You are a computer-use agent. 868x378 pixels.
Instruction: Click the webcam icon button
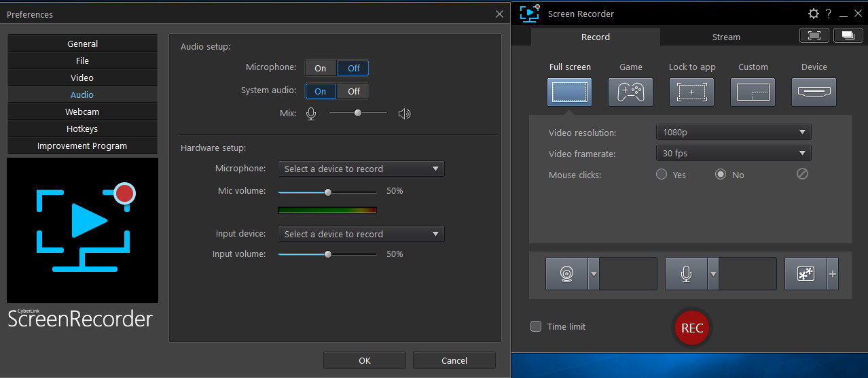click(x=566, y=274)
